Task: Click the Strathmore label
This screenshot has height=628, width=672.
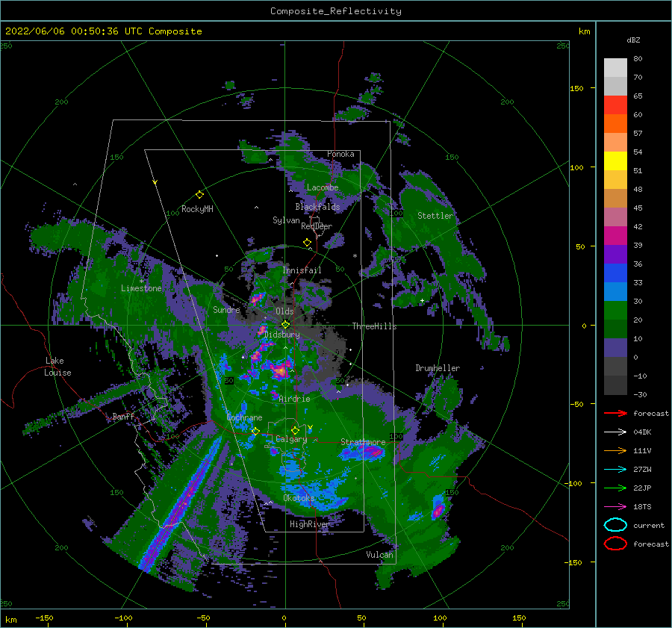Action: coord(363,441)
